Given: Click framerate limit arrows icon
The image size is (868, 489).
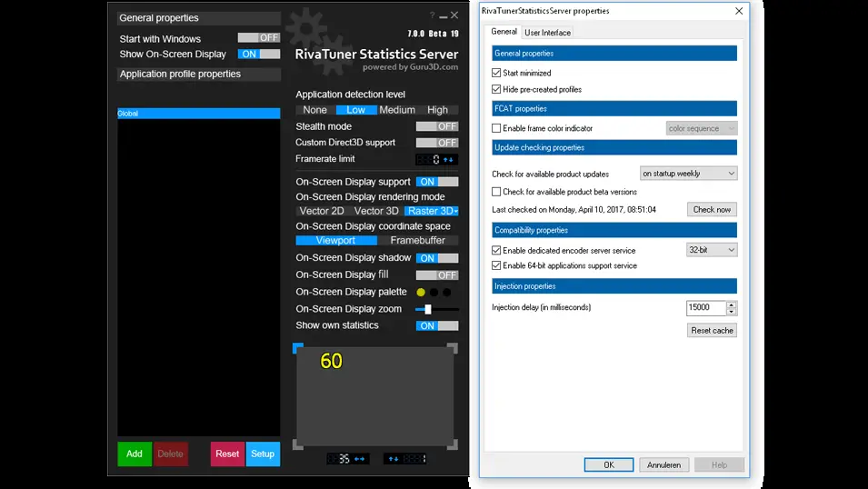Looking at the screenshot, I should [448, 159].
